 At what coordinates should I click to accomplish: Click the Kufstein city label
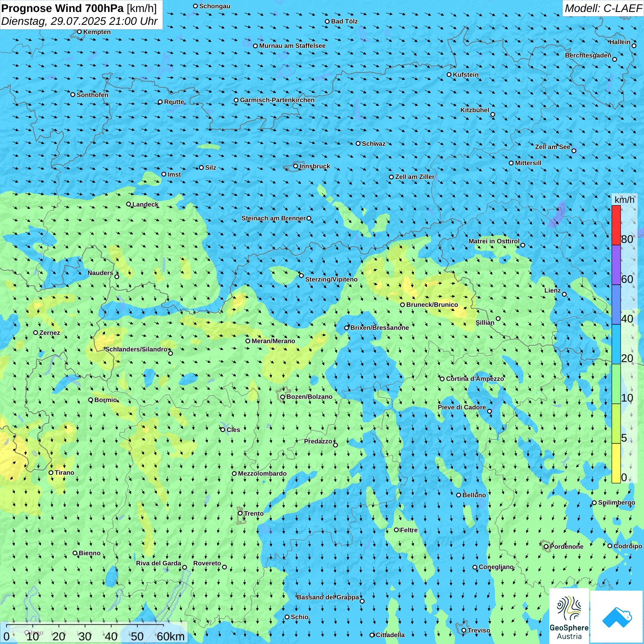click(x=466, y=75)
